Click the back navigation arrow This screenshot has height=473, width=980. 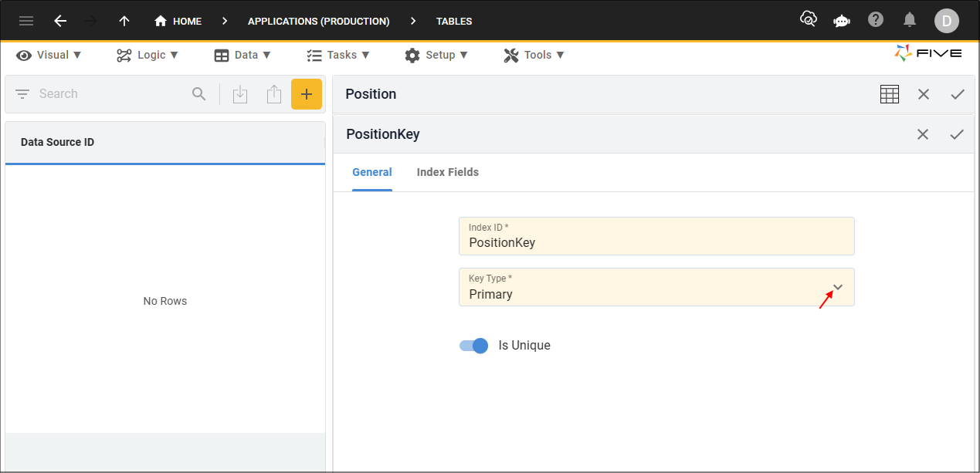pos(59,21)
